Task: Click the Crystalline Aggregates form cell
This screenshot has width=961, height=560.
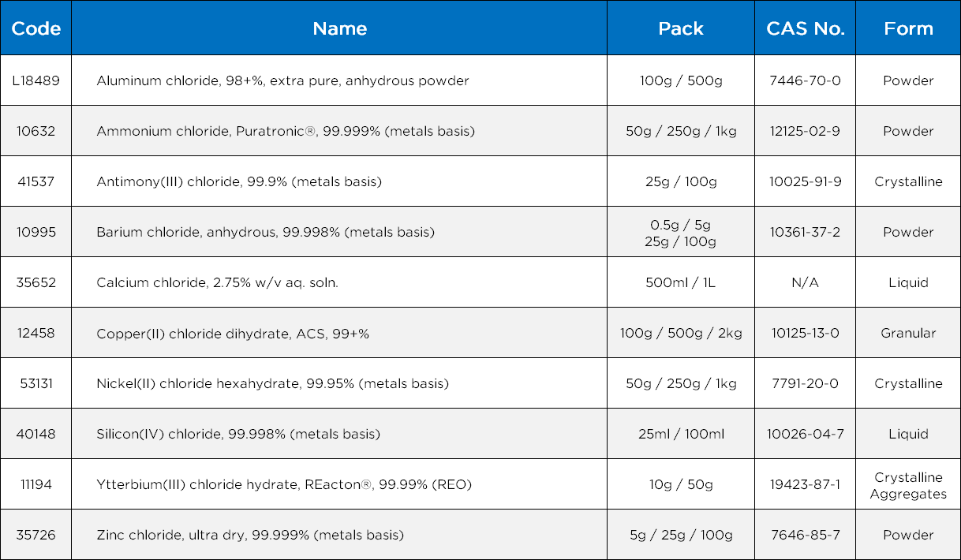Action: coord(908,485)
